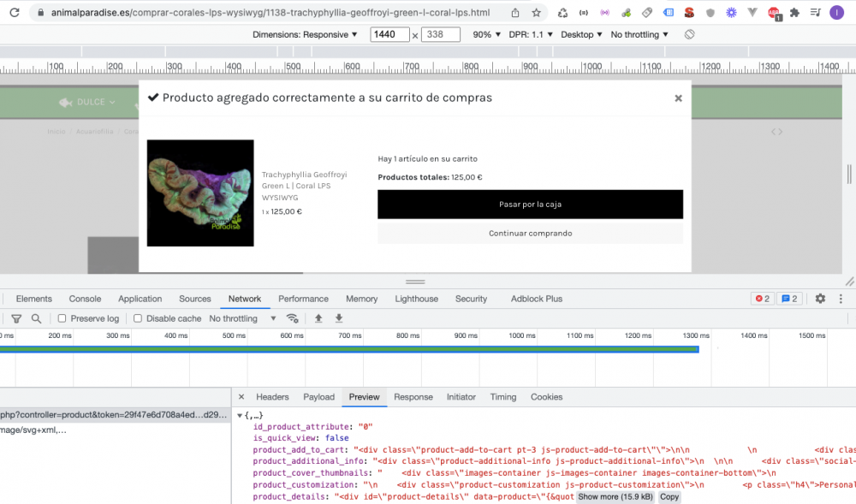Enable the Preserve log checkbox
Viewport: 856px width, 504px height.
(61, 317)
